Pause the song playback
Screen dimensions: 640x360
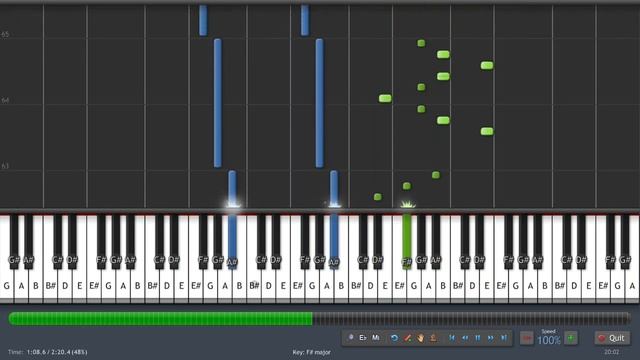coord(478,338)
